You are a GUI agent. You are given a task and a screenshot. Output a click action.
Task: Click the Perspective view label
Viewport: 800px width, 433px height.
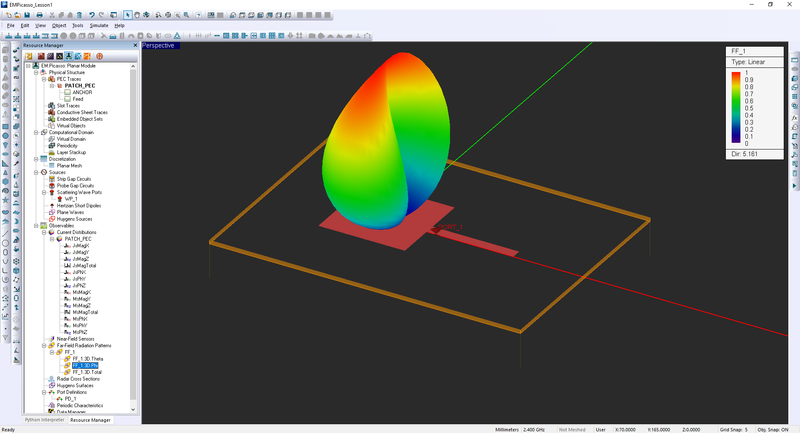pyautogui.click(x=158, y=46)
